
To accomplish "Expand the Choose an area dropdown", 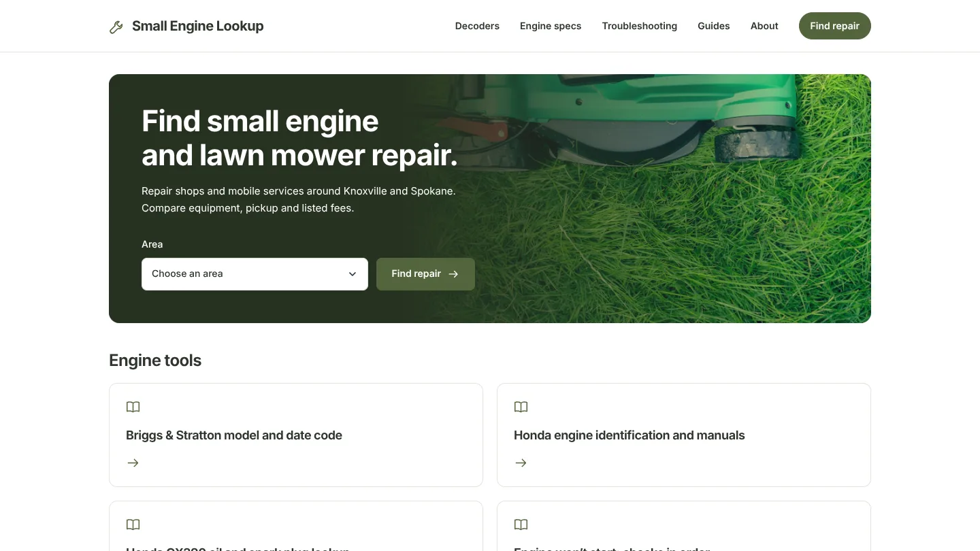I will [255, 274].
